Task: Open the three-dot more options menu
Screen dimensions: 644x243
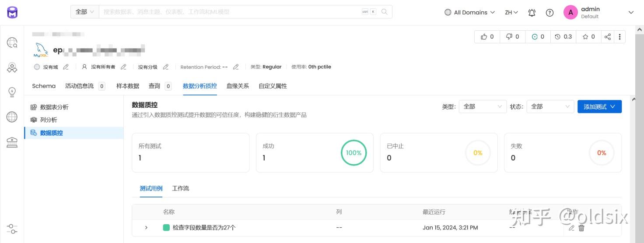Action: tap(619, 37)
